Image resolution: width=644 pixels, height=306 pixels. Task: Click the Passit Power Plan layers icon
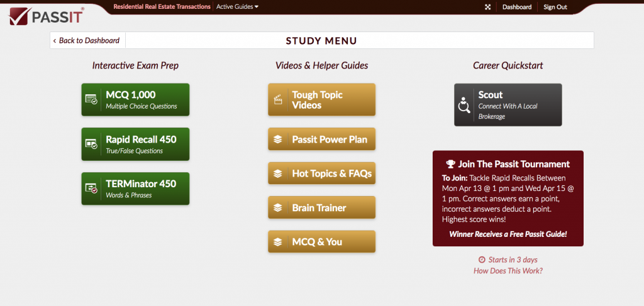278,139
